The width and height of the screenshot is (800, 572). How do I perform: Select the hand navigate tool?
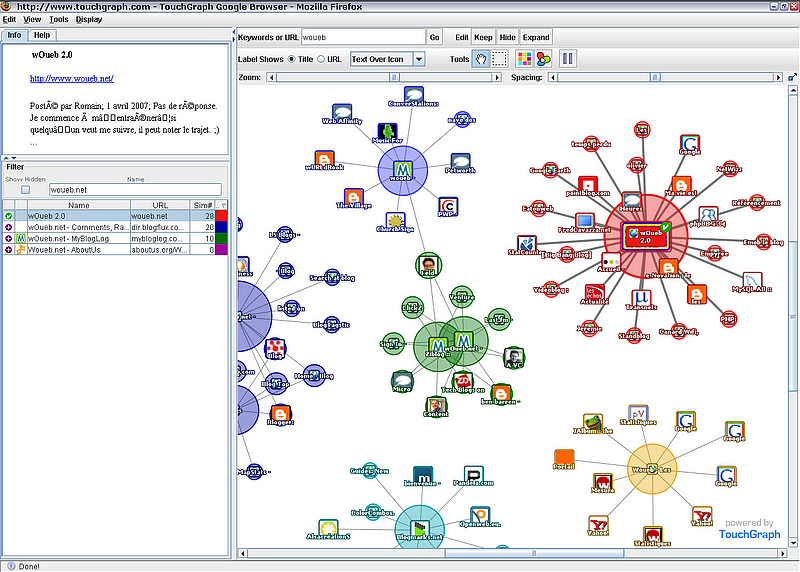481,59
